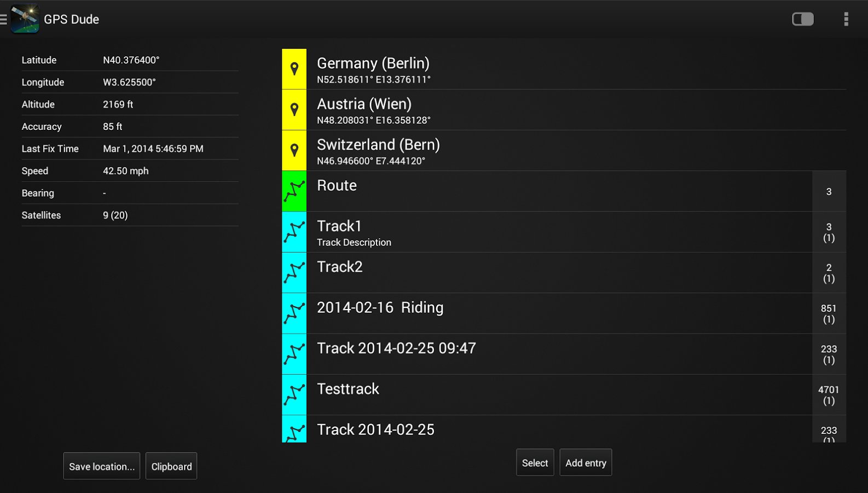This screenshot has height=493, width=868.
Task: Click the track icon for the last Track 2014-02-25 row
Action: tap(294, 429)
